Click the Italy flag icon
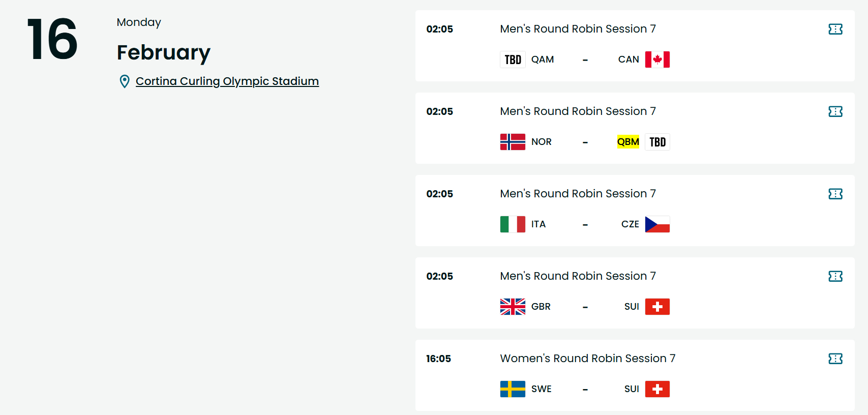This screenshot has width=868, height=415. [513, 224]
